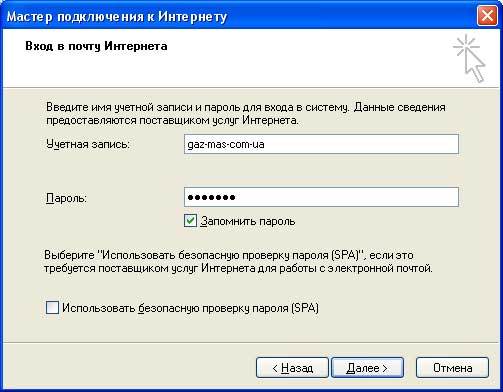This screenshot has width=503, height=392.
Task: Click the Пароль label text
Action: pos(66,198)
